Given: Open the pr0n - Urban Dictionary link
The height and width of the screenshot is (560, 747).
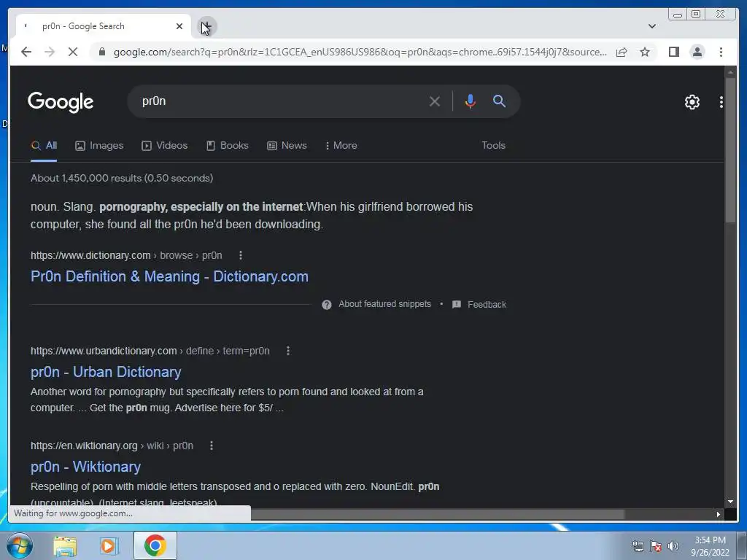Looking at the screenshot, I should pos(106,372).
